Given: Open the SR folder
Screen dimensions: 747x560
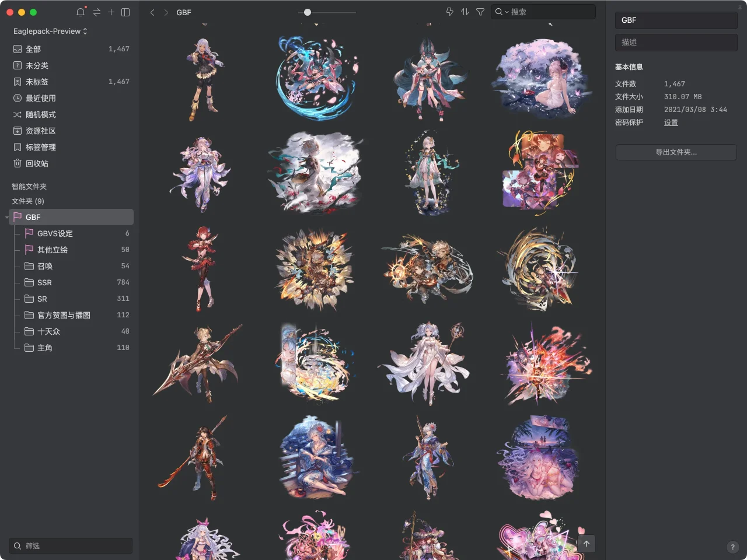Looking at the screenshot, I should 71,299.
